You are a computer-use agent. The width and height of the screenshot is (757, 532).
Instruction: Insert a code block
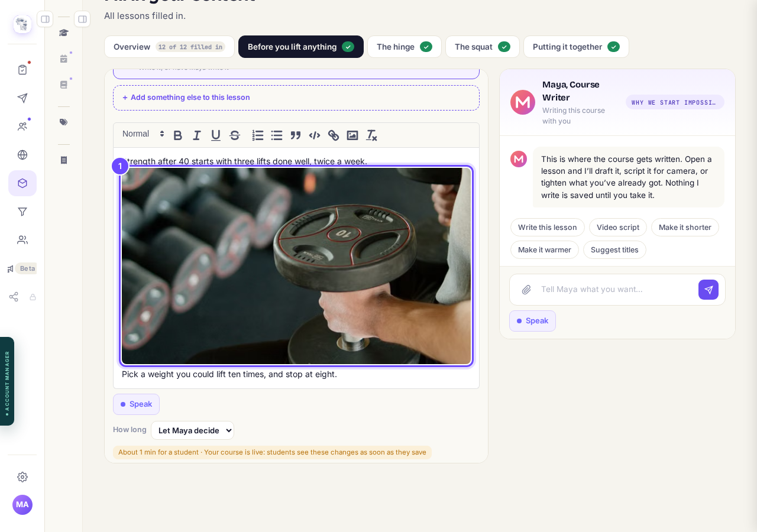coord(315,135)
